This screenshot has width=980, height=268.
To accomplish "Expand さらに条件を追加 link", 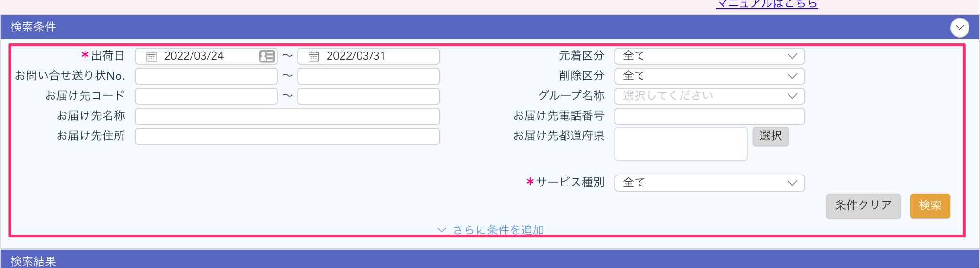I will (x=498, y=230).
